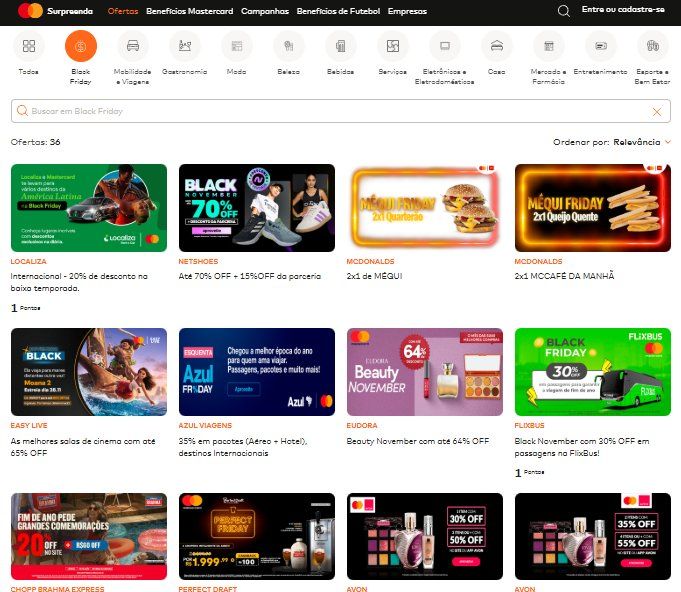Open the Chopp Brahma 20% OFF banner
The image size is (681, 592).
click(x=89, y=536)
